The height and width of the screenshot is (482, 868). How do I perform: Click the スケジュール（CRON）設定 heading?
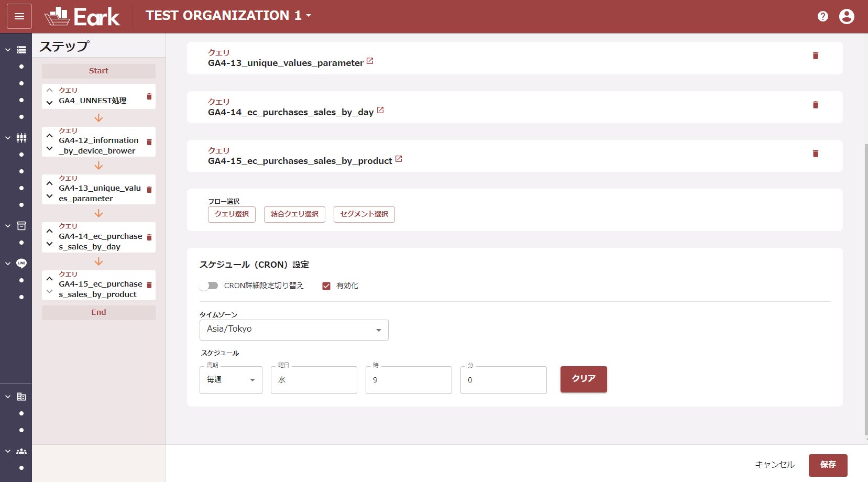click(x=254, y=265)
